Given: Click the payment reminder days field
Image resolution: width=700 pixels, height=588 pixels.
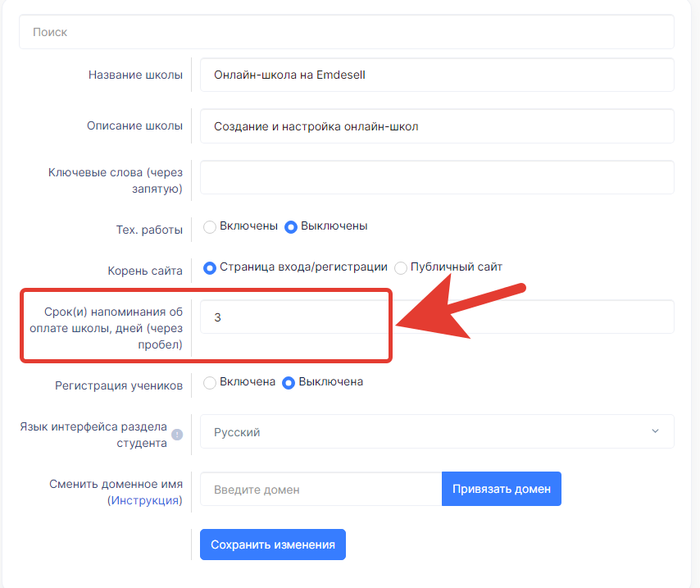Looking at the screenshot, I should pyautogui.click(x=437, y=317).
